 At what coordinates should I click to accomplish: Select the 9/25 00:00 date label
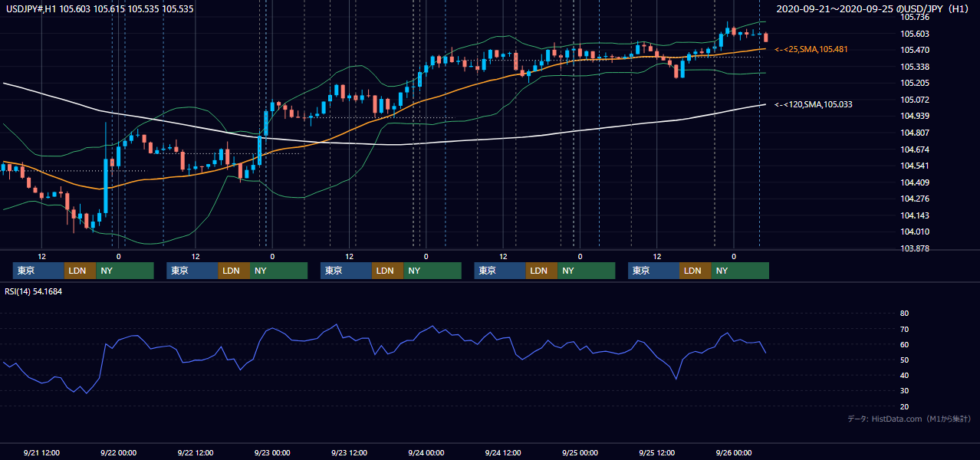[x=580, y=452]
